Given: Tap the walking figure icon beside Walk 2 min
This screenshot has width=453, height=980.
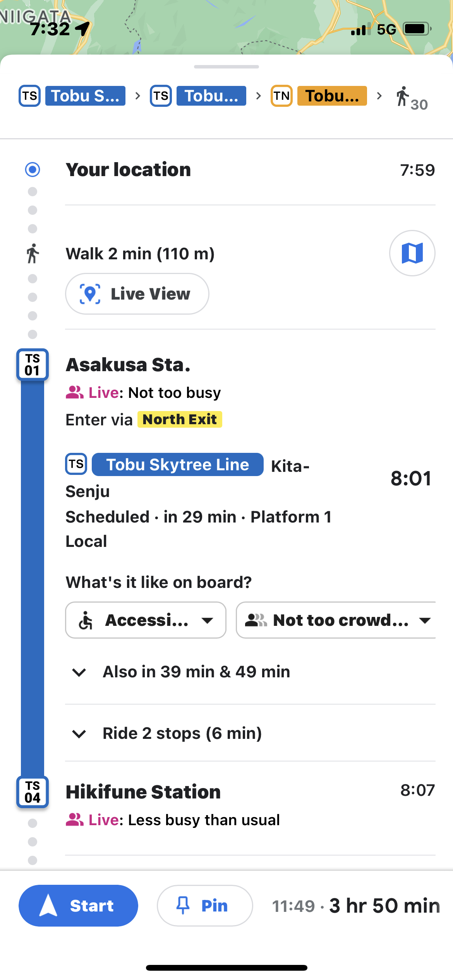Looking at the screenshot, I should 33,254.
